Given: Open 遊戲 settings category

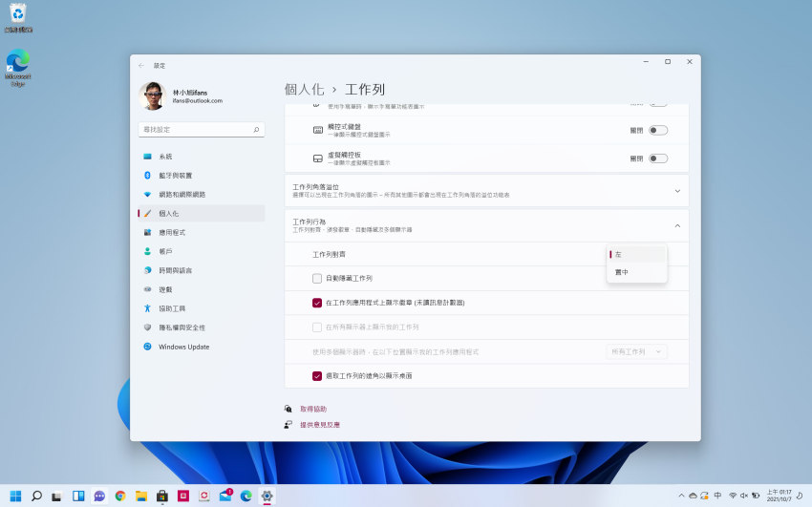Looking at the screenshot, I should [x=202, y=289].
